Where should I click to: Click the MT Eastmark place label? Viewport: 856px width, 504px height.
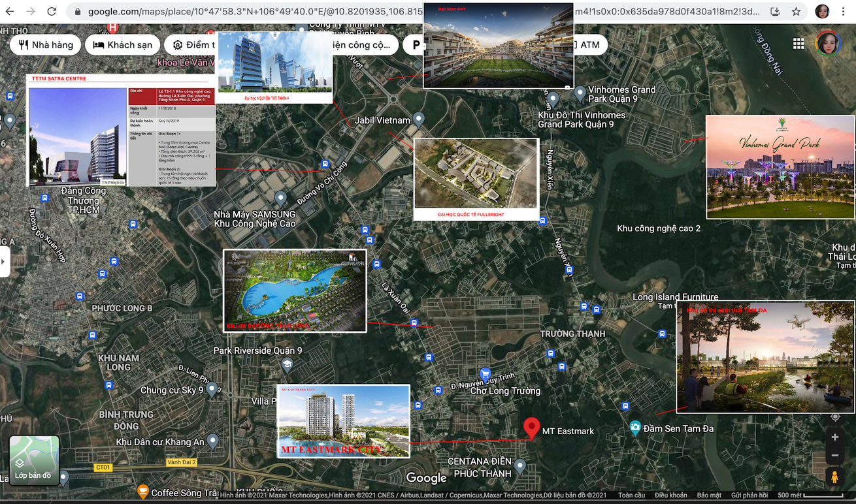tap(568, 431)
